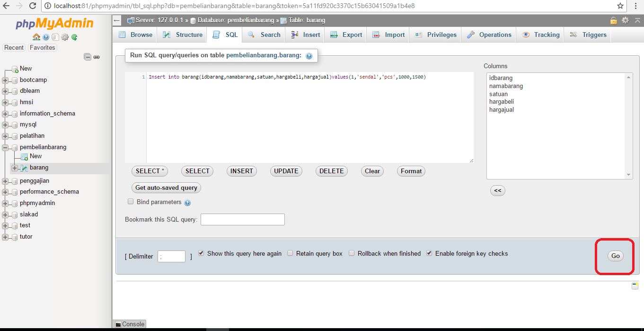Click the arrow to hide the navigation panel
The image size is (644, 331).
[116, 20]
